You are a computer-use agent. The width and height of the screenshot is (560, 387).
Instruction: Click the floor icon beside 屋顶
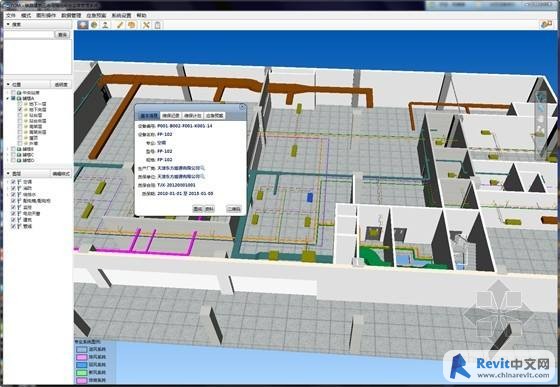tap(26, 137)
